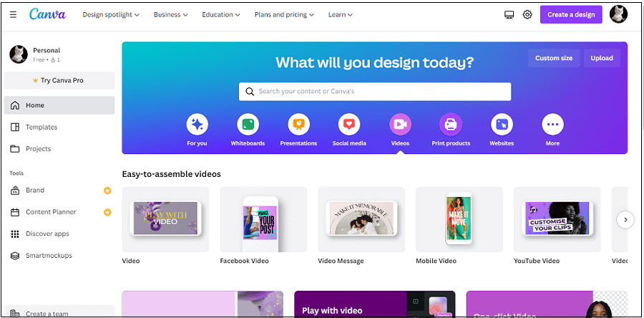This screenshot has height=318, width=644.
Task: Open the Video template thumbnail
Action: pyautogui.click(x=165, y=219)
